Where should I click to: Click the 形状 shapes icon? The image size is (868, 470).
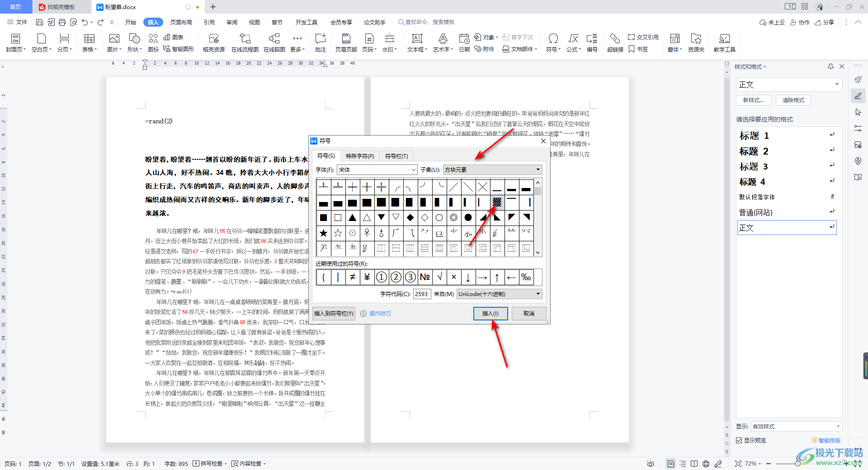click(x=134, y=43)
